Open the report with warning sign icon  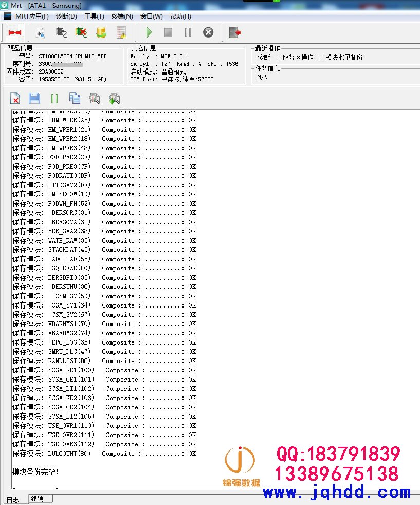[x=121, y=32]
